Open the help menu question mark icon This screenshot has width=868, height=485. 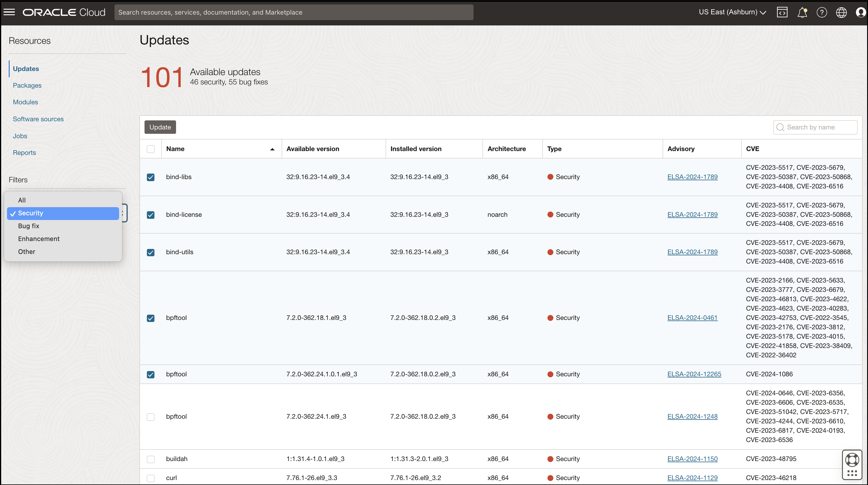(x=822, y=12)
